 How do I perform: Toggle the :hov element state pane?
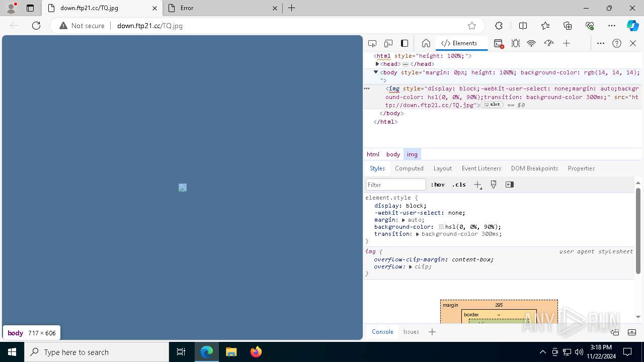438,185
